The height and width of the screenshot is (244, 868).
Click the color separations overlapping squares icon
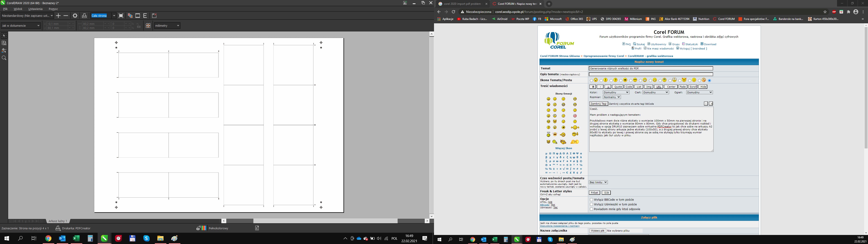pos(130,16)
